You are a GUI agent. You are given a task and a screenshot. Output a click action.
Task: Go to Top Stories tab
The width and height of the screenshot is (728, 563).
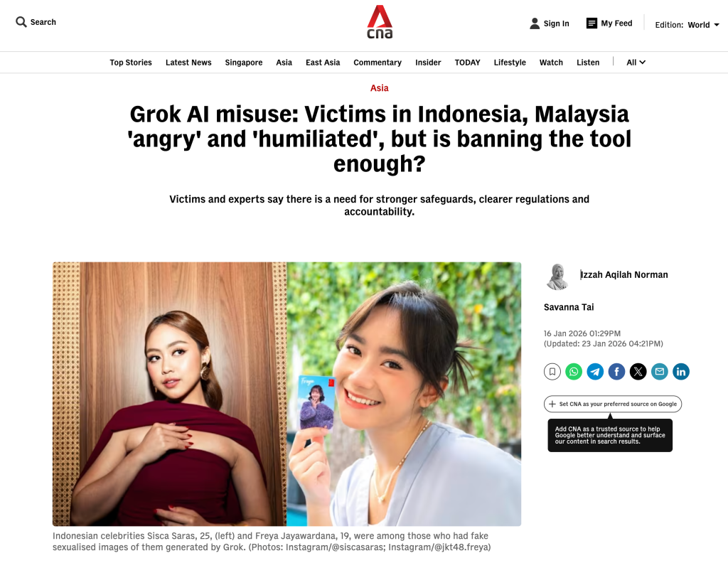[131, 62]
